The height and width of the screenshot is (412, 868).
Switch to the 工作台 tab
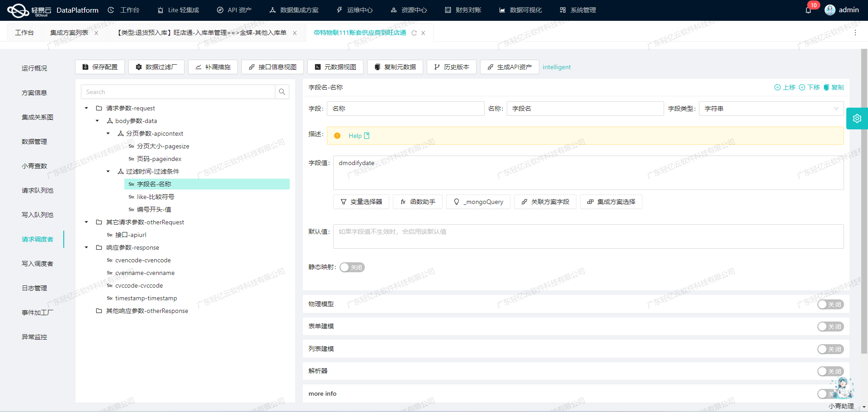[x=24, y=33]
